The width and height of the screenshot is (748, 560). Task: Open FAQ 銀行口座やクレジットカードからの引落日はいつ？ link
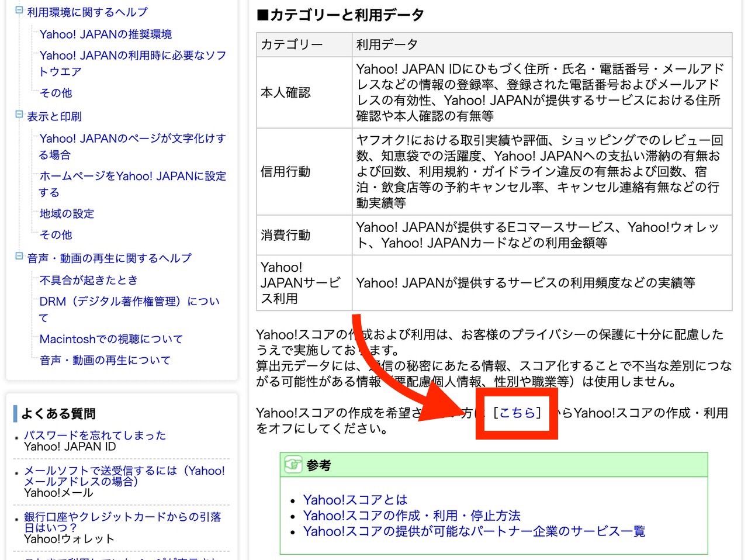pos(123,522)
